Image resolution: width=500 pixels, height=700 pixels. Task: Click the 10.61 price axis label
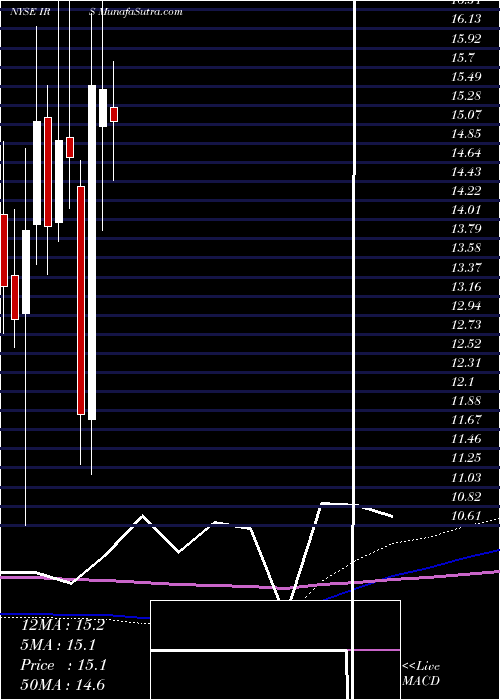(466, 516)
